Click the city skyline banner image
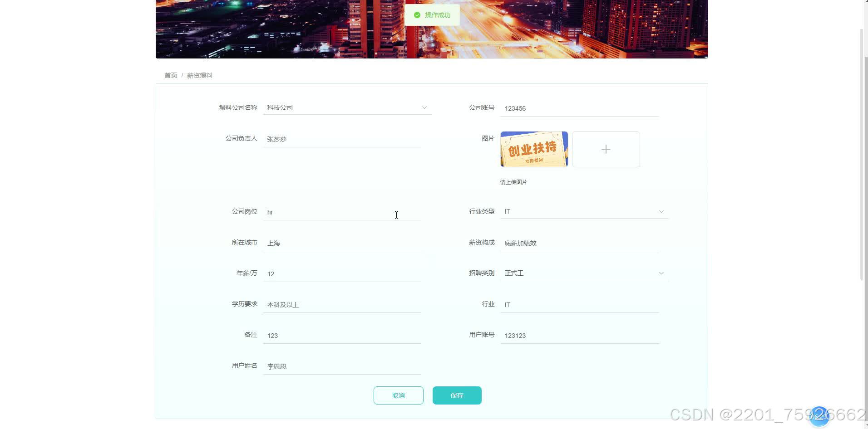The image size is (868, 429). [x=432, y=29]
